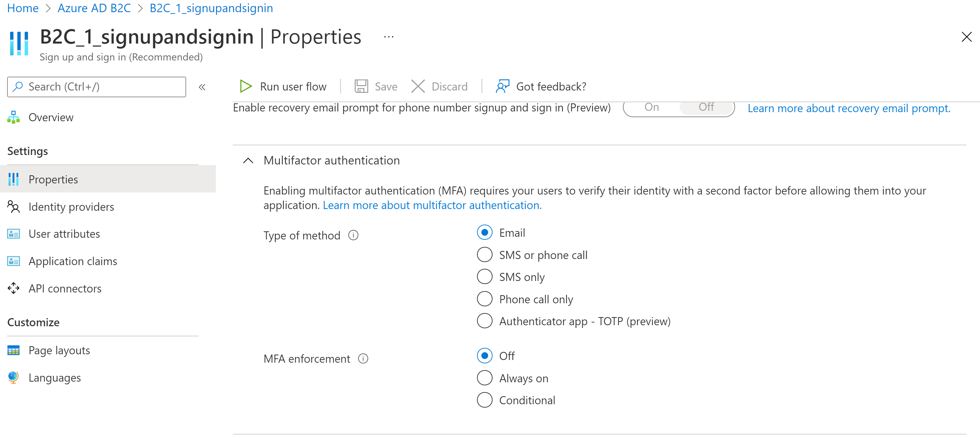Click the Page layouts table icon
Screen dimensions: 980x438
tap(13, 350)
